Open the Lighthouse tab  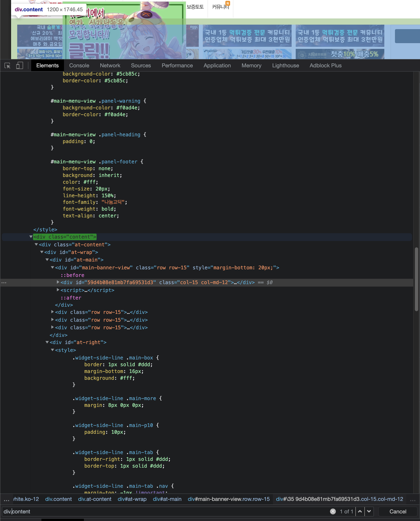(285, 66)
